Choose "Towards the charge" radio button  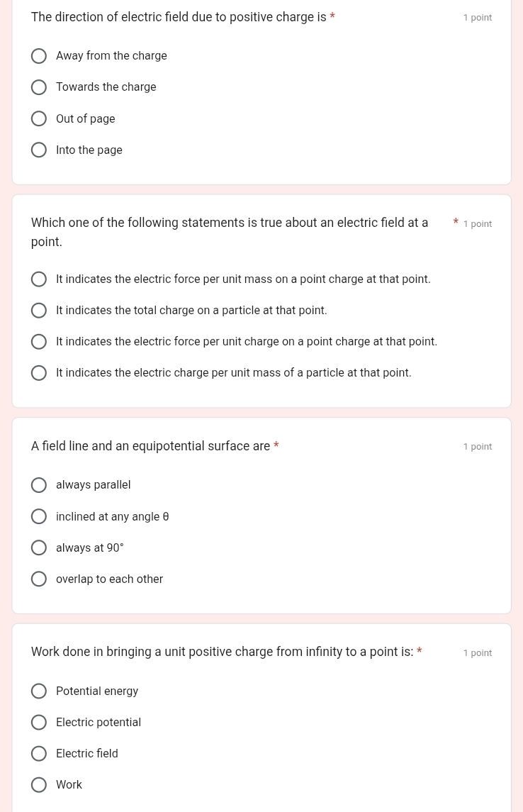[39, 87]
